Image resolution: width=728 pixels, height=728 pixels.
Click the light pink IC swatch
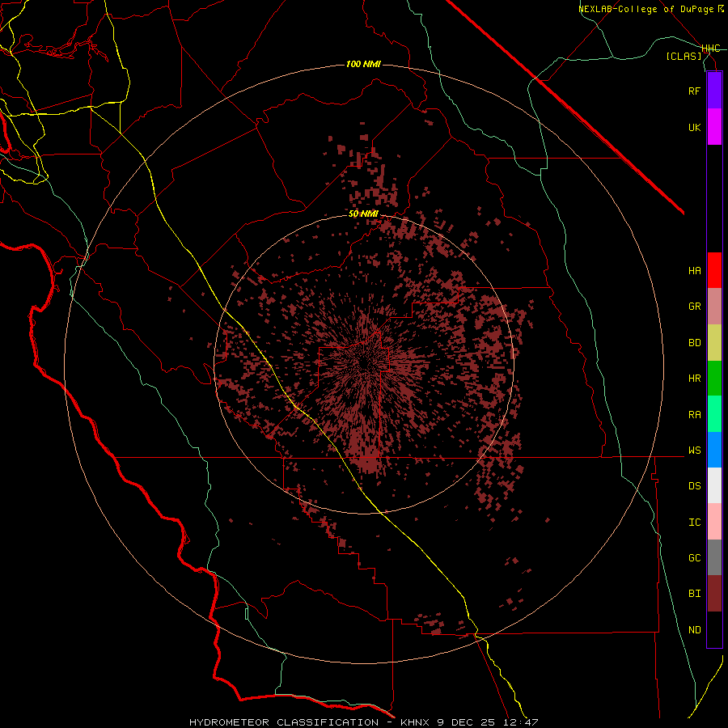tap(714, 522)
